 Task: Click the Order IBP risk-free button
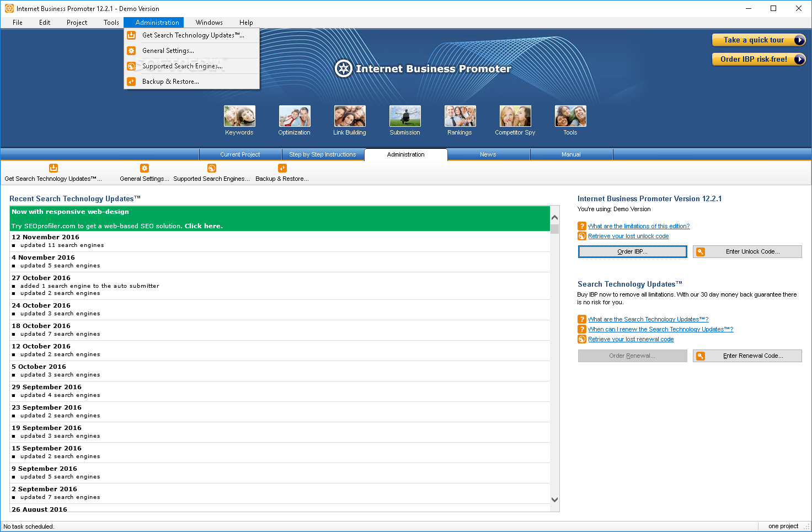759,59
